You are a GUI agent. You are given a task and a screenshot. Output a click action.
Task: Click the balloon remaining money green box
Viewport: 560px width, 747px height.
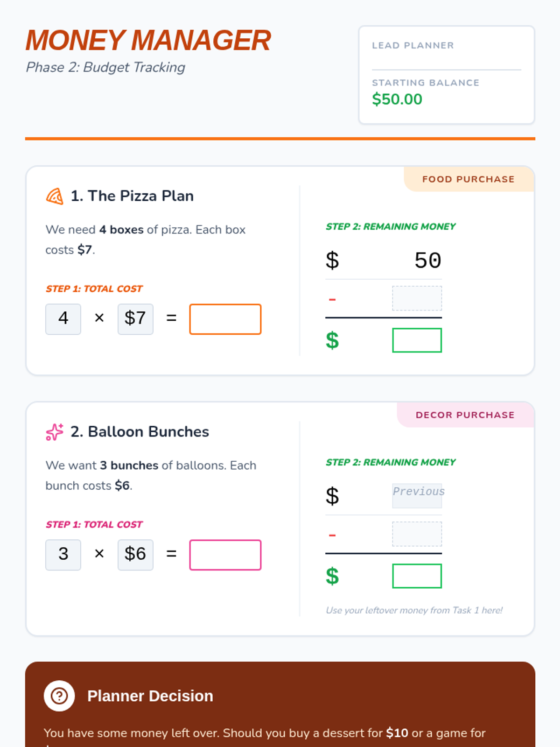coord(417,576)
